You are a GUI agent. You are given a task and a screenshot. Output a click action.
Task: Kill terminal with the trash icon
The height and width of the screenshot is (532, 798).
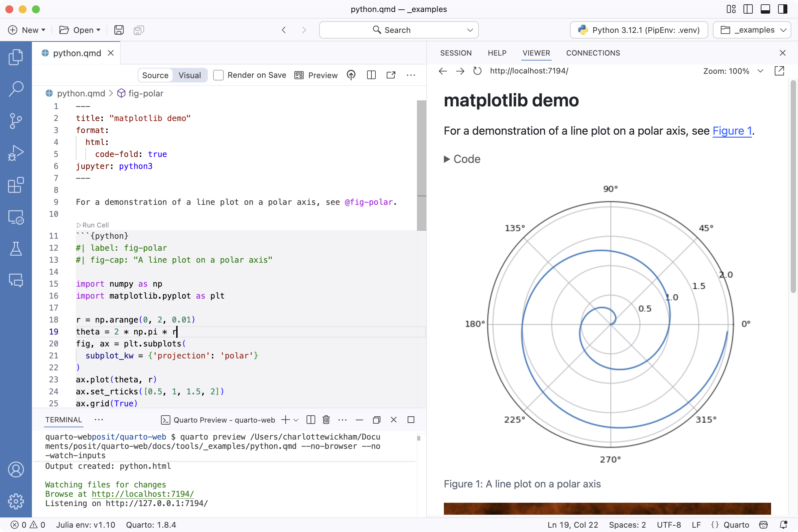[326, 420]
